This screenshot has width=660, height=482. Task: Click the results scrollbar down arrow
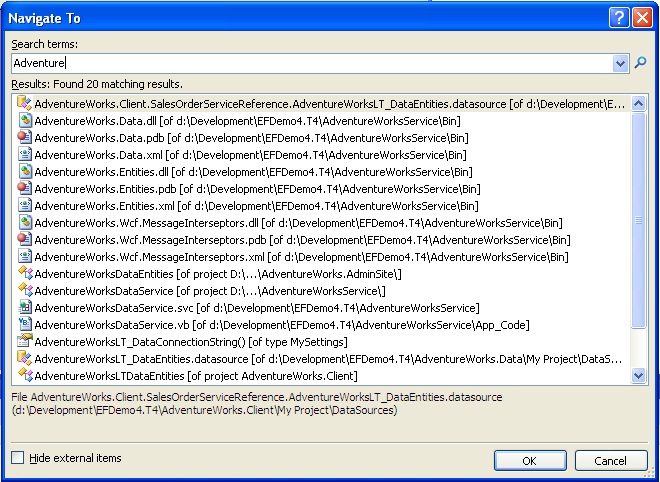(640, 376)
